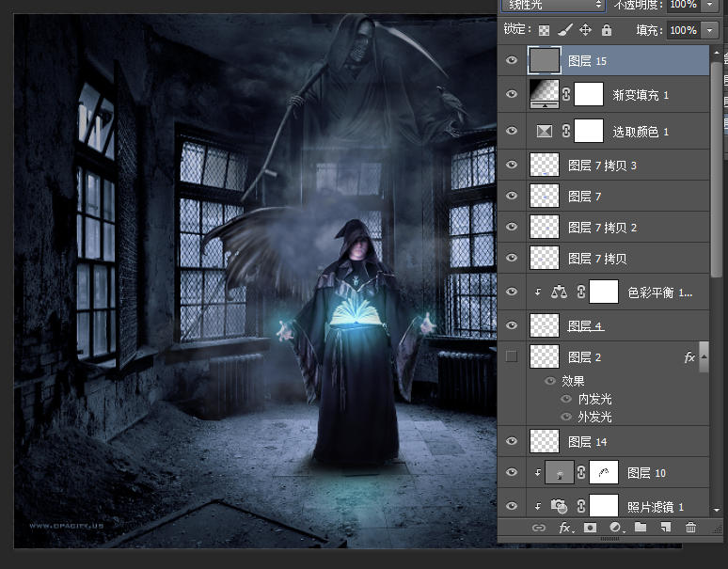Hide layer 图层 15 with its eye icon
728x569 pixels.
[x=512, y=61]
